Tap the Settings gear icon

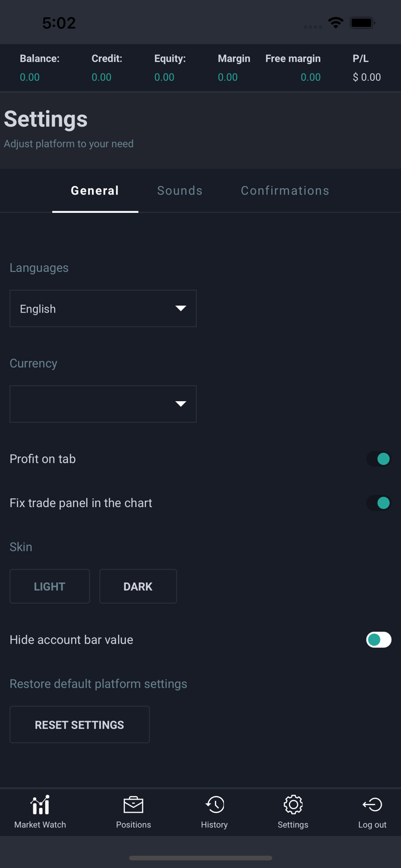pos(293,805)
